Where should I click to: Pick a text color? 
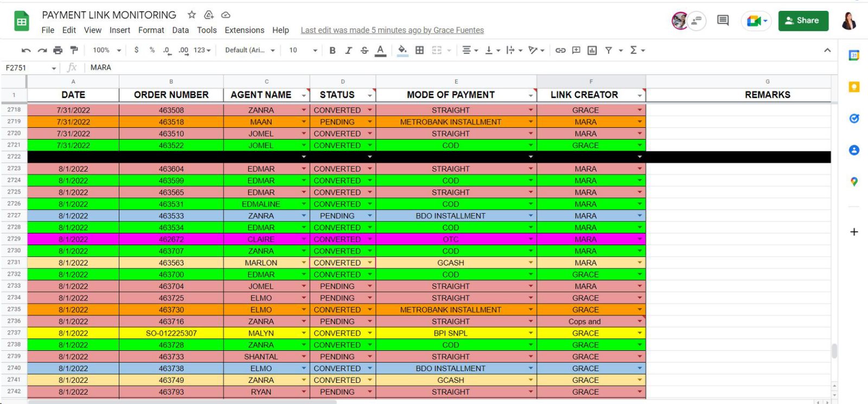coord(381,50)
